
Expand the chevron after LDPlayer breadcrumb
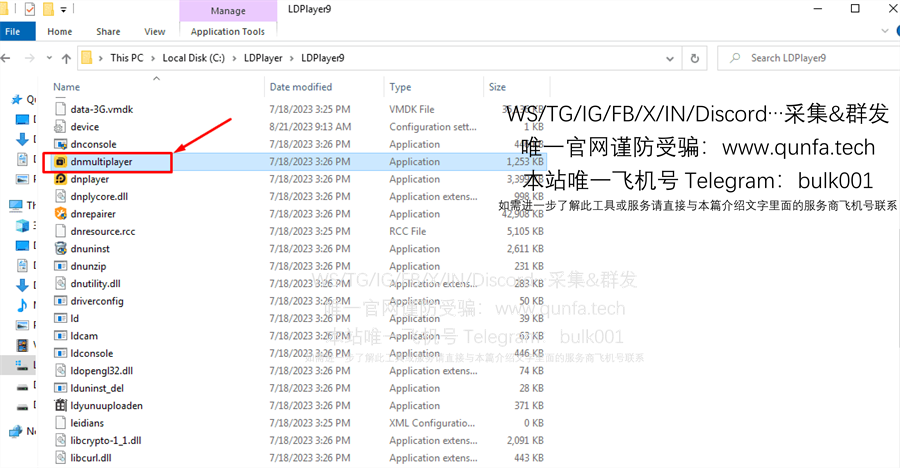point(292,58)
